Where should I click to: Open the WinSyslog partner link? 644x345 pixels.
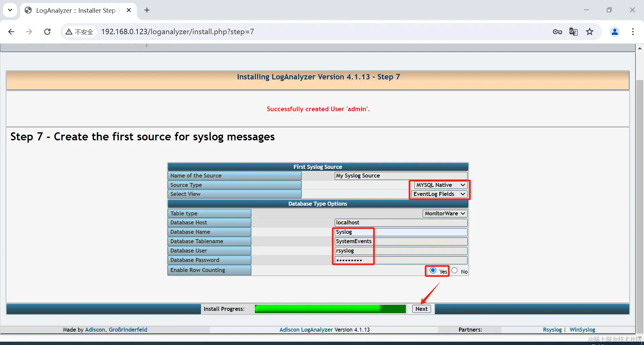pos(582,330)
